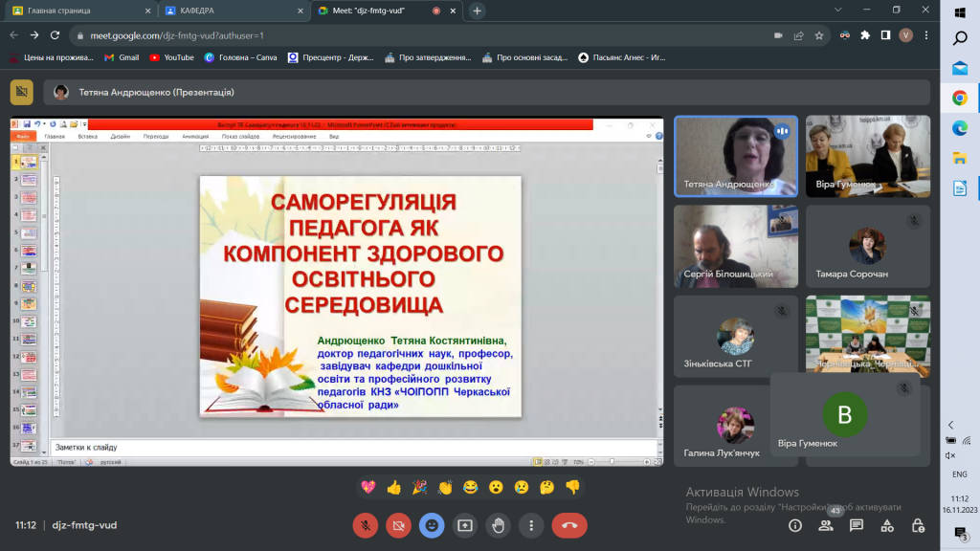Open meeting details info icon
This screenshot has width=980, height=551.
795,525
